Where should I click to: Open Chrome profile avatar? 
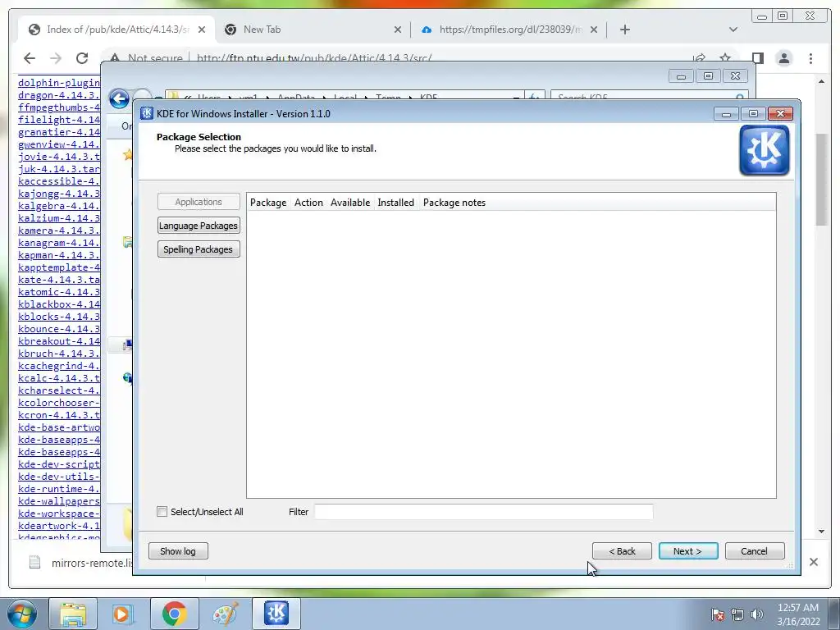coord(783,58)
